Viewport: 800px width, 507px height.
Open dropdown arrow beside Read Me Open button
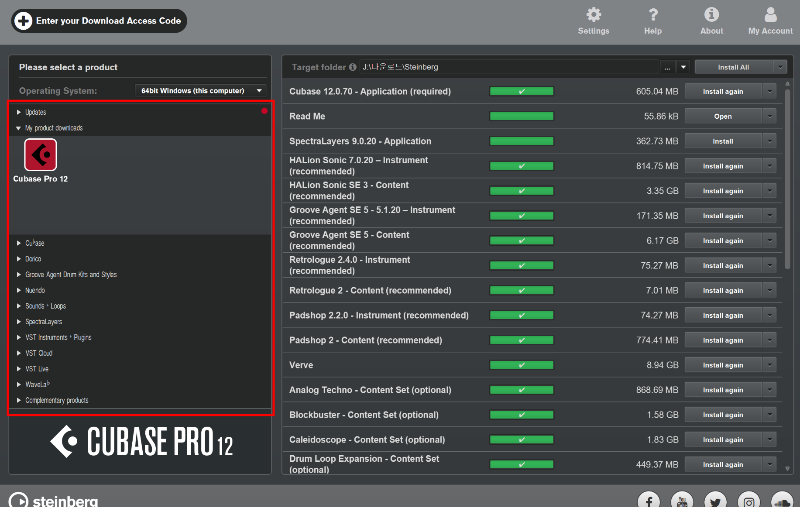(x=769, y=116)
